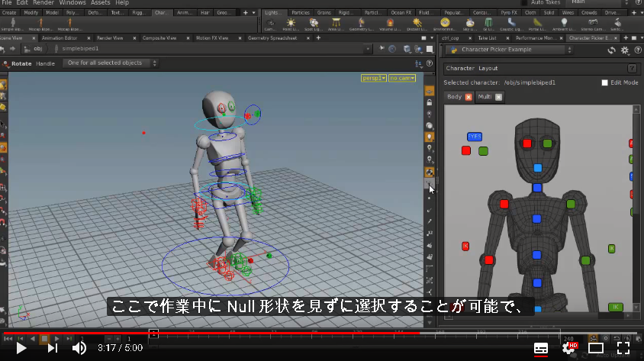Screen dimensions: 644x361
Task: Expand the One for all selected objects dropdown
Action: click(110, 63)
